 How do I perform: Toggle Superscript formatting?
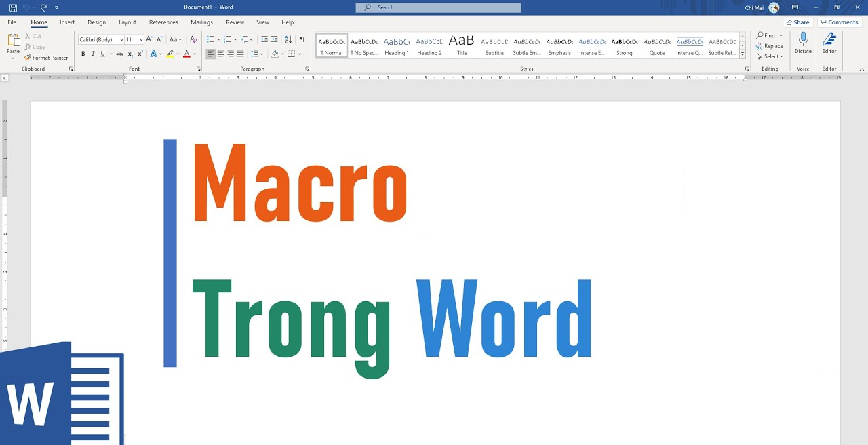(140, 54)
